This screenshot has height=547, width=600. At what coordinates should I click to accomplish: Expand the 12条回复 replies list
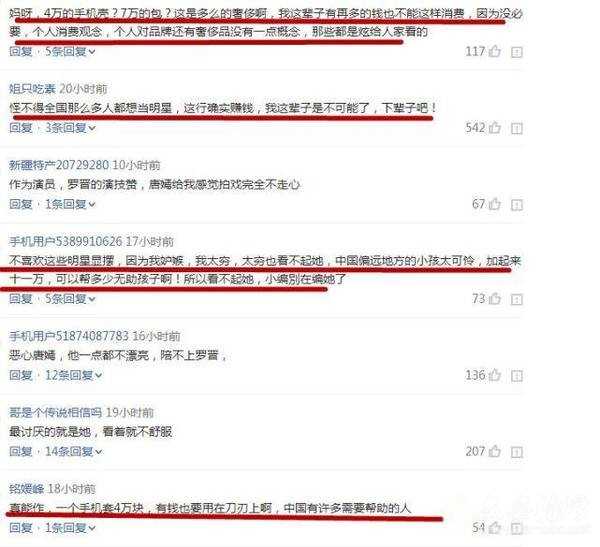(73, 375)
